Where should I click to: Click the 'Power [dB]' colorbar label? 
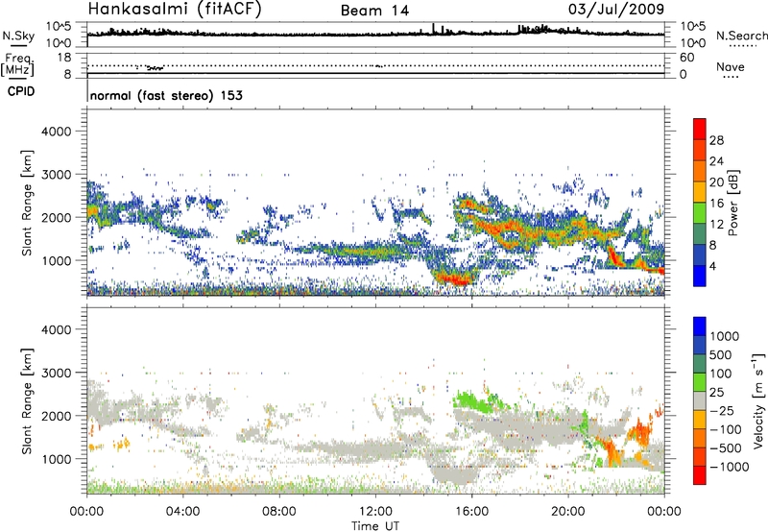tap(732, 203)
